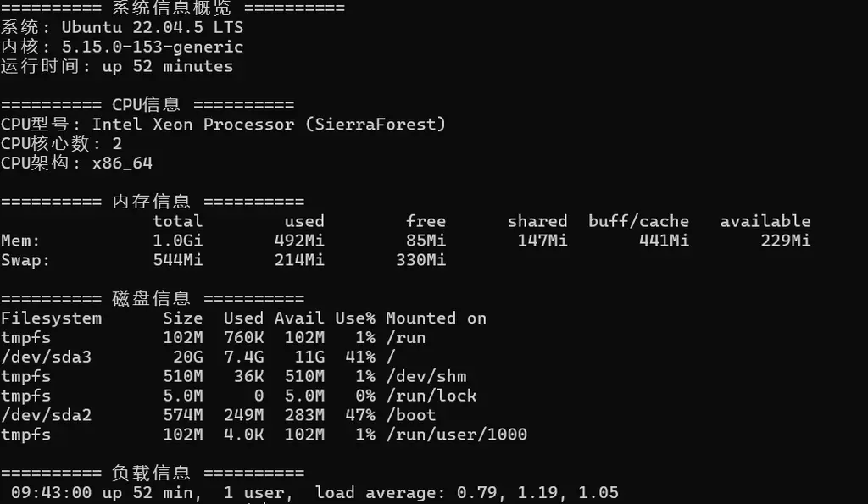Click the 'available' memory column header
Viewport: 868px width, 504px height.
pyautogui.click(x=765, y=221)
